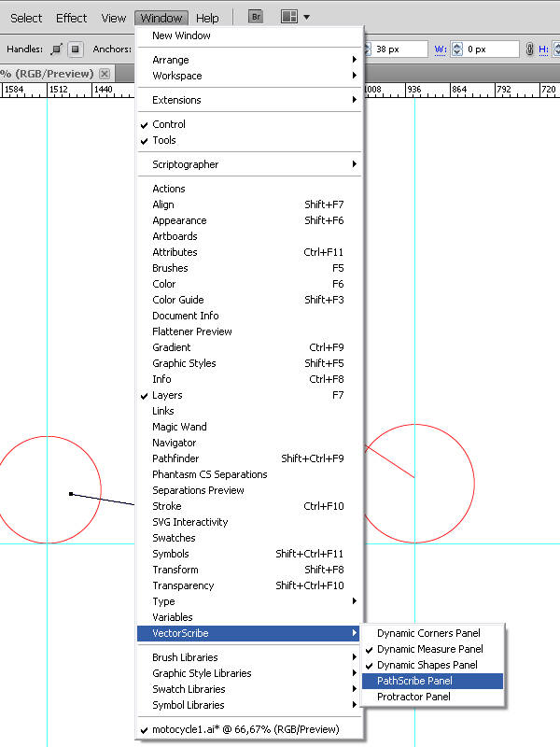Open the Symbols panel
This screenshot has height=747, width=560.
[249, 554]
